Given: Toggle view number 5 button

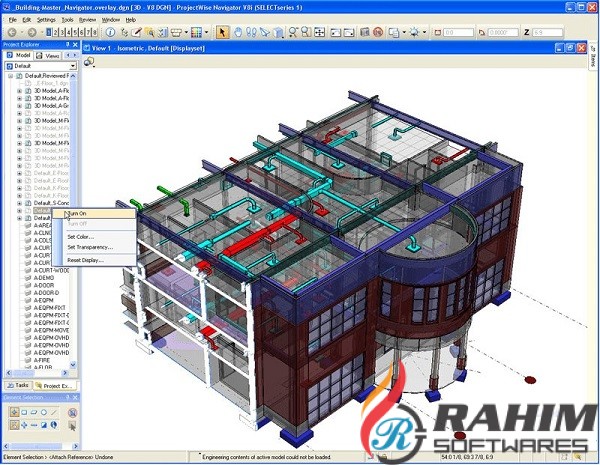Looking at the screenshot, I should tap(75, 32).
